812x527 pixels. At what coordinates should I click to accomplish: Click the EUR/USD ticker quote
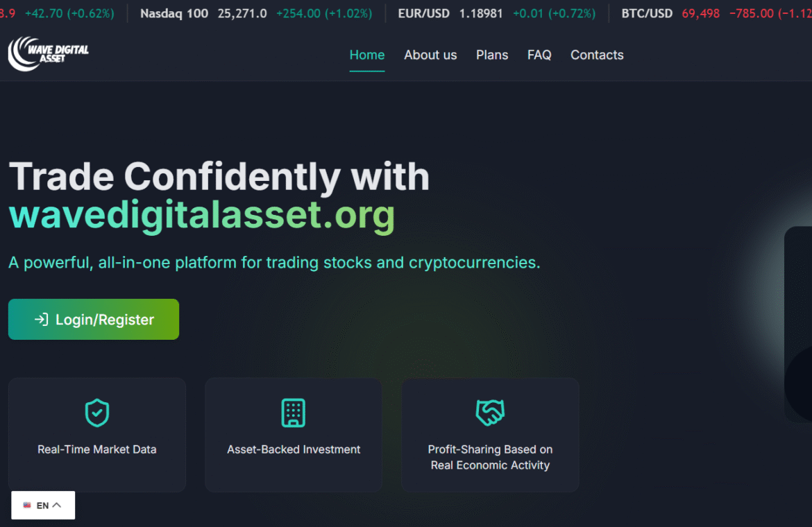(496, 13)
